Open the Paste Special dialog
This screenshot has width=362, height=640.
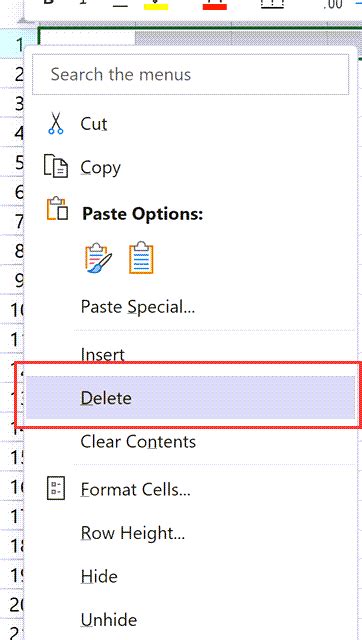[x=138, y=307]
